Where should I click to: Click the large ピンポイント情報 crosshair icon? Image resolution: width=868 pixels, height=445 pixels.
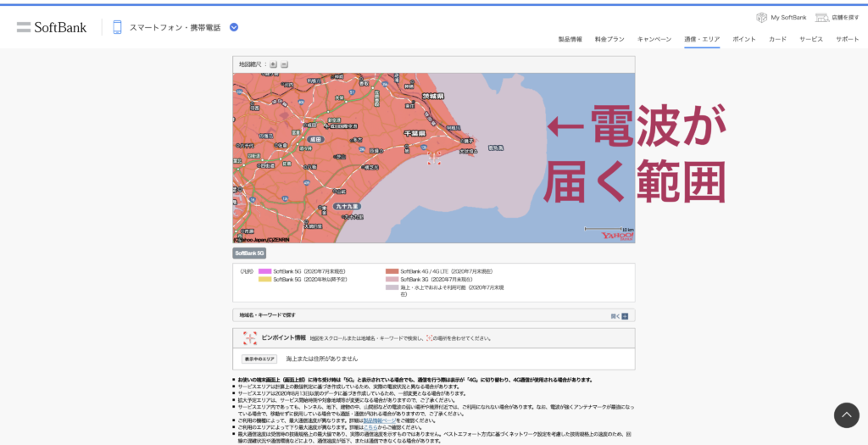coord(250,338)
